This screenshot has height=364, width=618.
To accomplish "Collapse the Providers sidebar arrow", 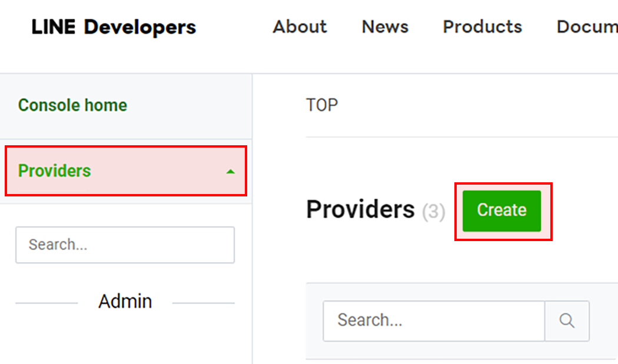I will pyautogui.click(x=230, y=172).
